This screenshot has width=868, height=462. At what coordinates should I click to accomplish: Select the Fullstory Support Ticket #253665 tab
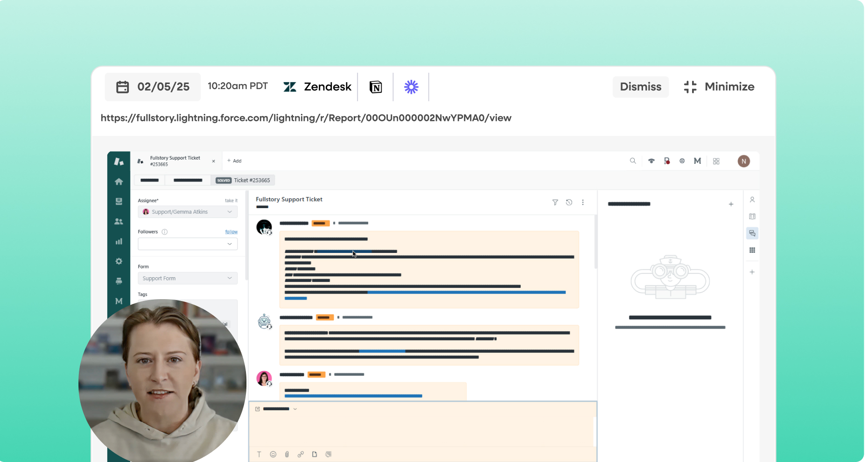175,161
